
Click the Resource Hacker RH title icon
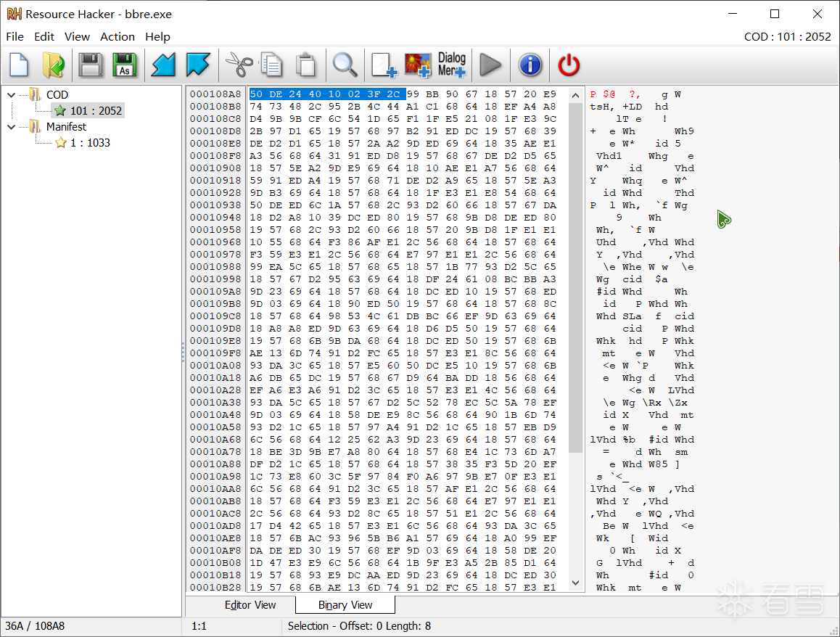click(15, 14)
